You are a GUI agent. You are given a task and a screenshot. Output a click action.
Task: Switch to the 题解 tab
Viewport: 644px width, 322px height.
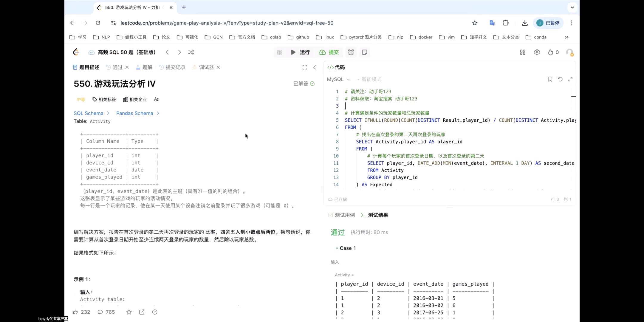point(147,67)
